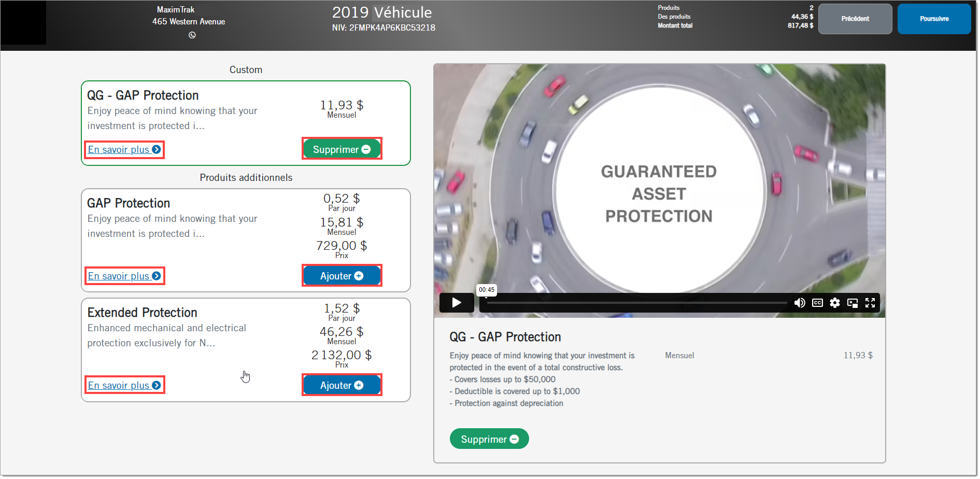Click the NIV: 2FMPK4AP6KBC53218 text
The width and height of the screenshot is (980, 479).
pos(384,28)
